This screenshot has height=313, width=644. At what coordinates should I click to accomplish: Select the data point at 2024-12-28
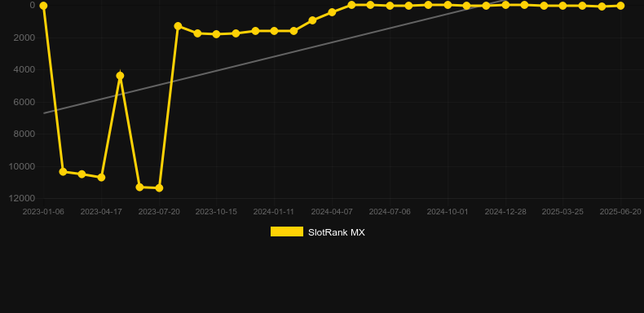tap(505, 5)
